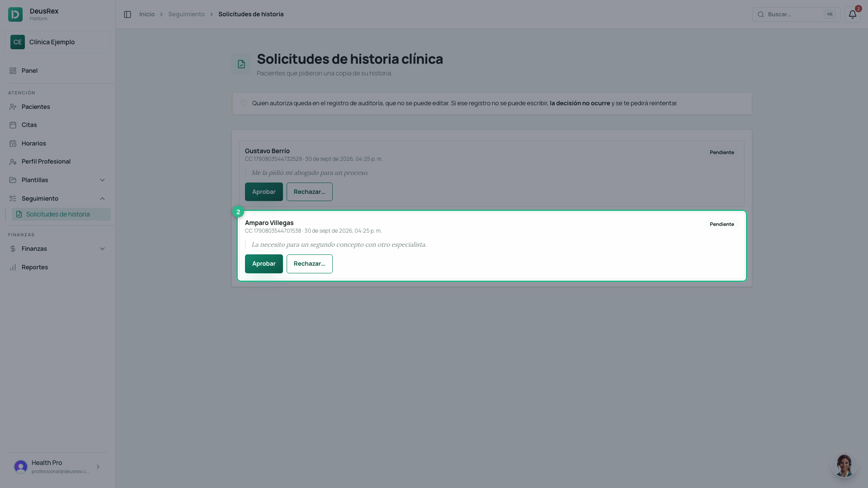Screen dimensions: 868x488
Task: Toggle the sidebar panel icon
Action: point(127,14)
